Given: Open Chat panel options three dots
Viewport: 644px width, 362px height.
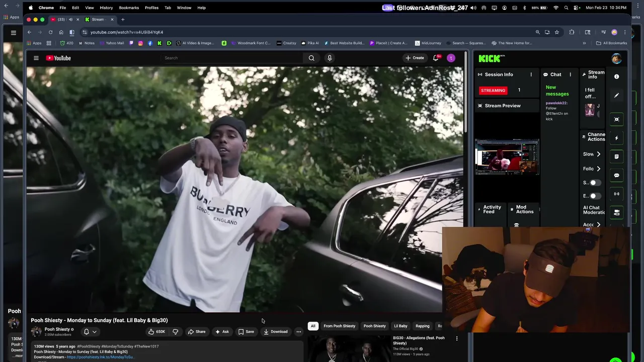Looking at the screenshot, I should pos(570,74).
